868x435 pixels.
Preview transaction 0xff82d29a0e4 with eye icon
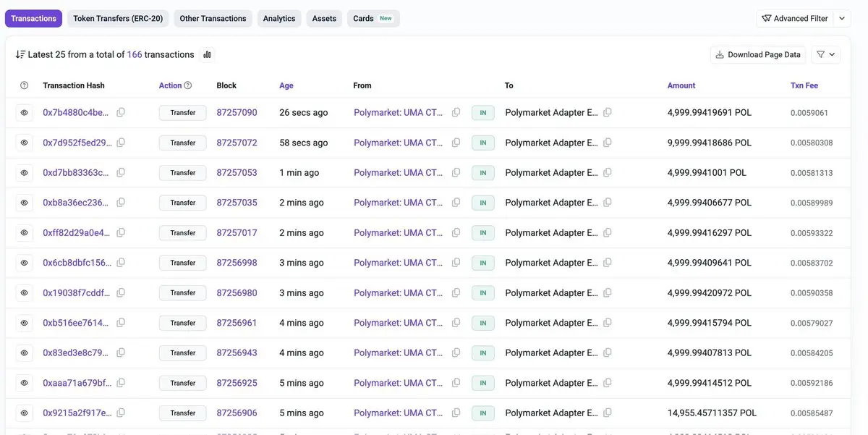pos(24,233)
